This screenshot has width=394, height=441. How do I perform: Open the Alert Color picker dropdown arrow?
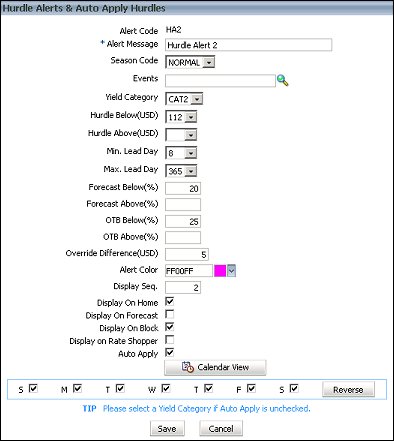tap(232, 271)
